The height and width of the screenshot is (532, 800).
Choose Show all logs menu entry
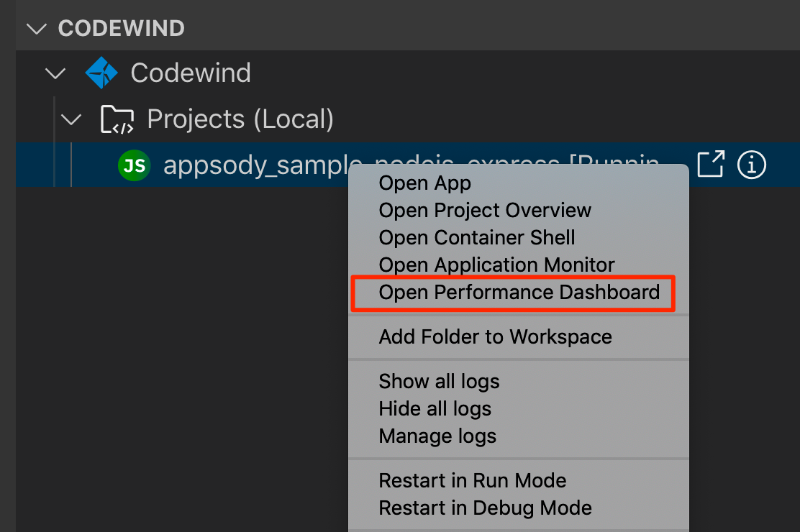519,381
